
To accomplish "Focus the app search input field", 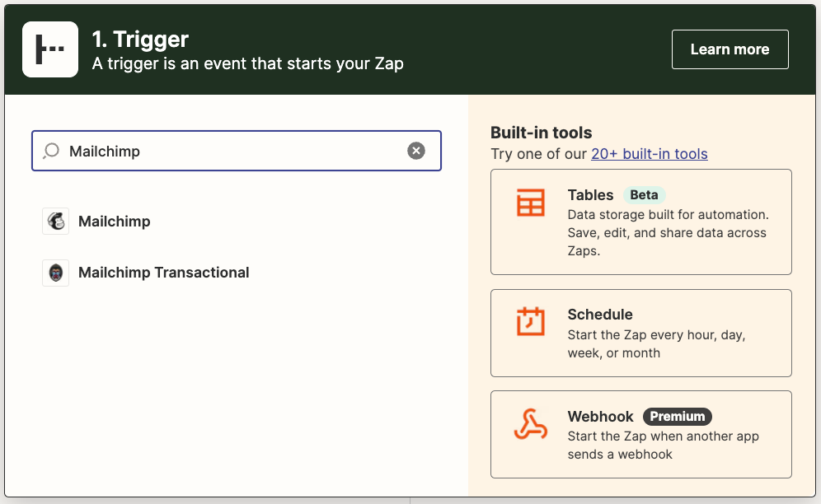I will click(236, 151).
